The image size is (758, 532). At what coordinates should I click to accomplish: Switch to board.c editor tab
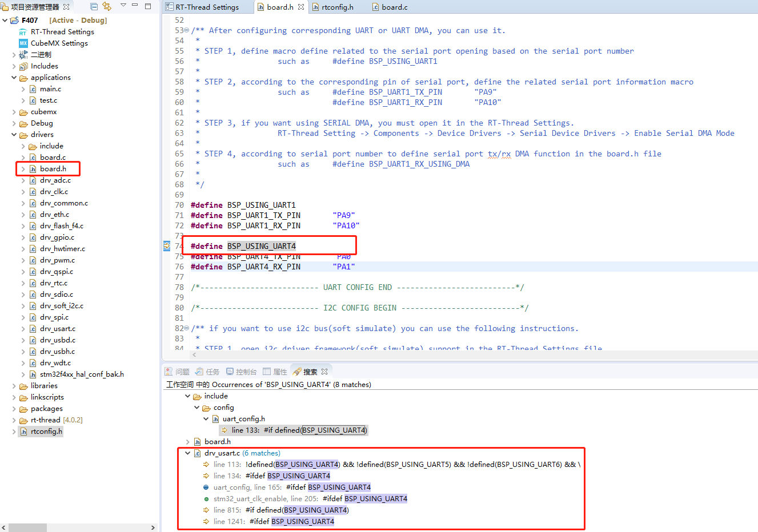(x=394, y=7)
